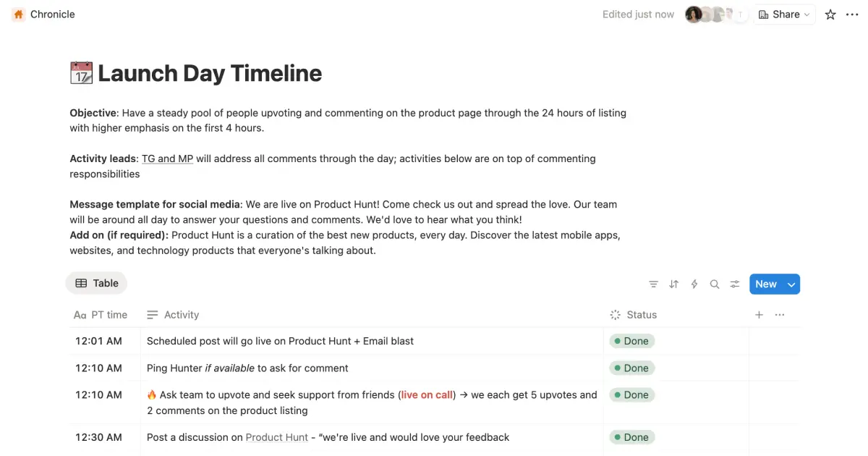The width and height of the screenshot is (868, 456).
Task: Open table view settings sliders icon
Action: click(x=735, y=284)
